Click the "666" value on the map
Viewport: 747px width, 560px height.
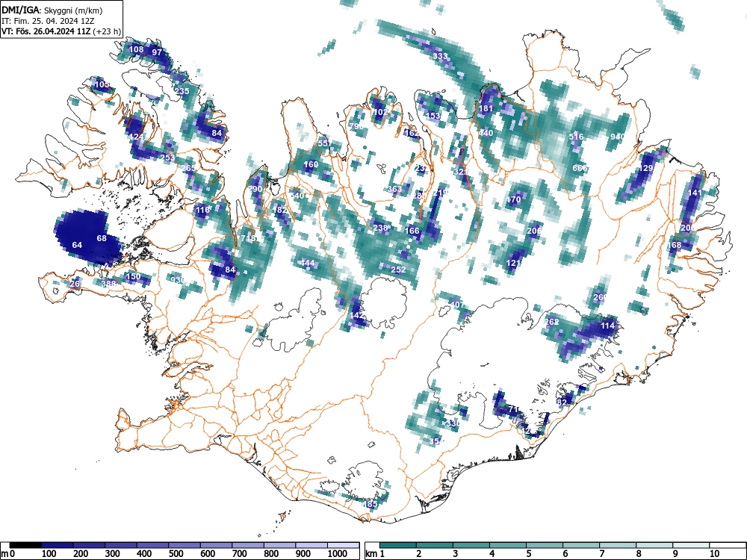point(580,168)
